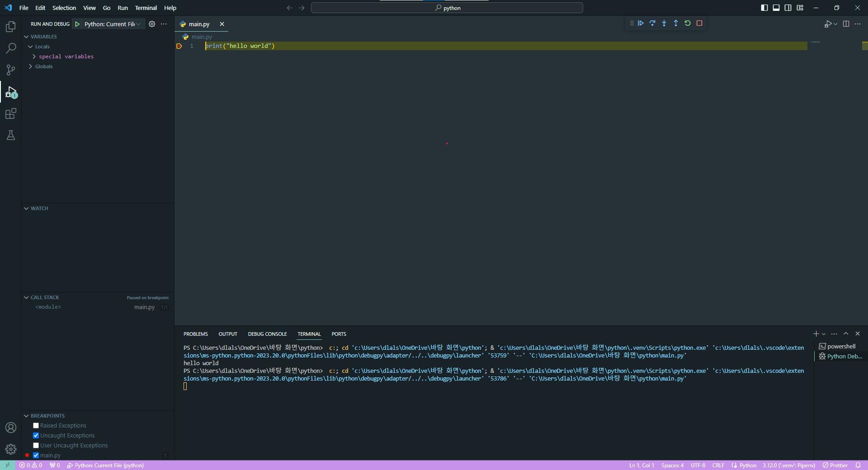Open the Search view in activity bar

point(11,48)
